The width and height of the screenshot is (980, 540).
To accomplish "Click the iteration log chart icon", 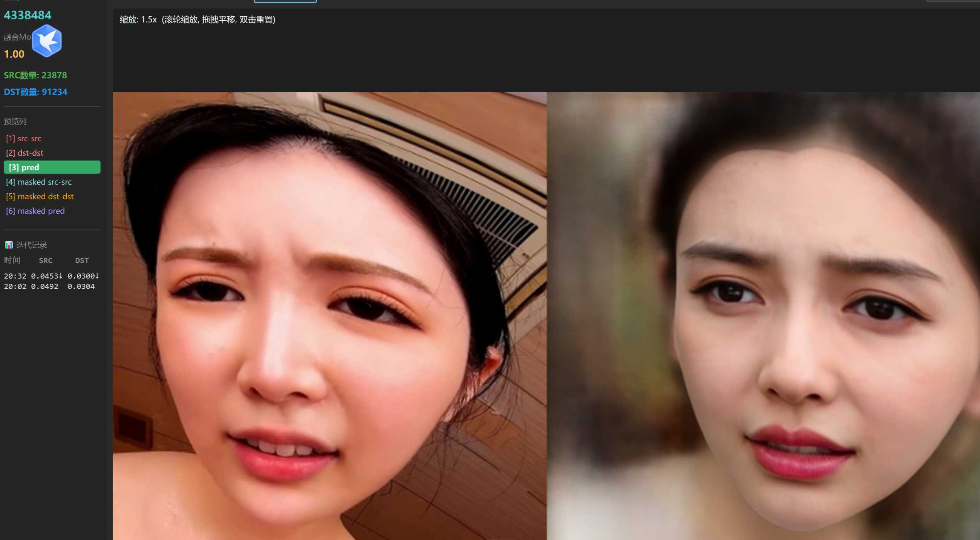I will (8, 245).
